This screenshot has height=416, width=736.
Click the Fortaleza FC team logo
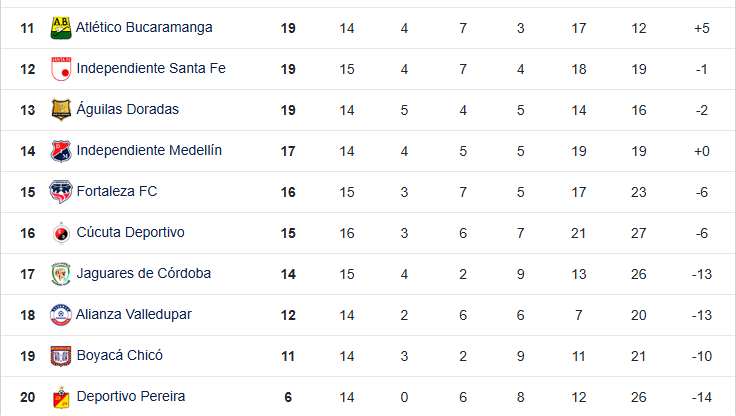[x=61, y=192]
